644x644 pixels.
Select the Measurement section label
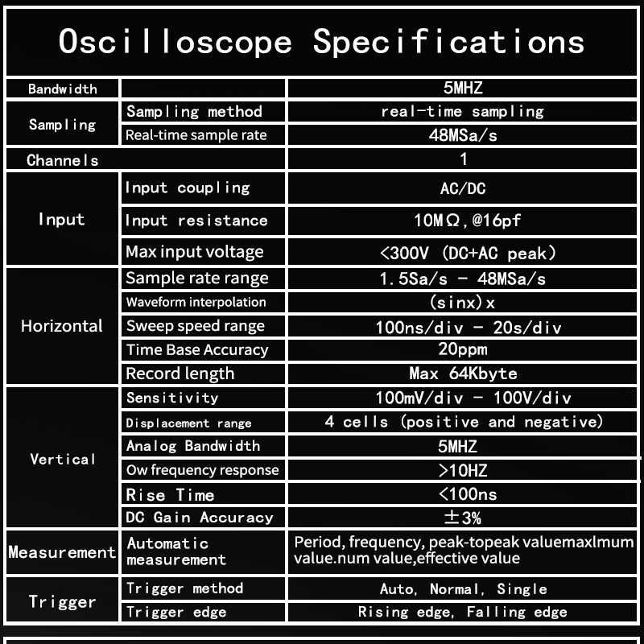tap(62, 552)
